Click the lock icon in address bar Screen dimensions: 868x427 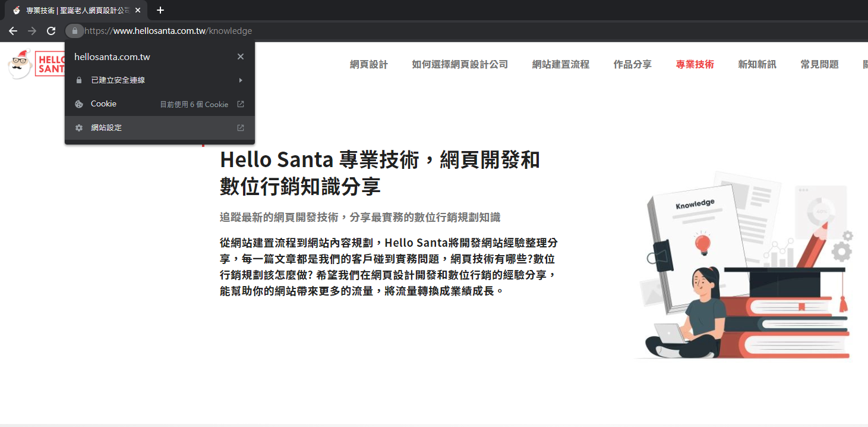click(74, 31)
